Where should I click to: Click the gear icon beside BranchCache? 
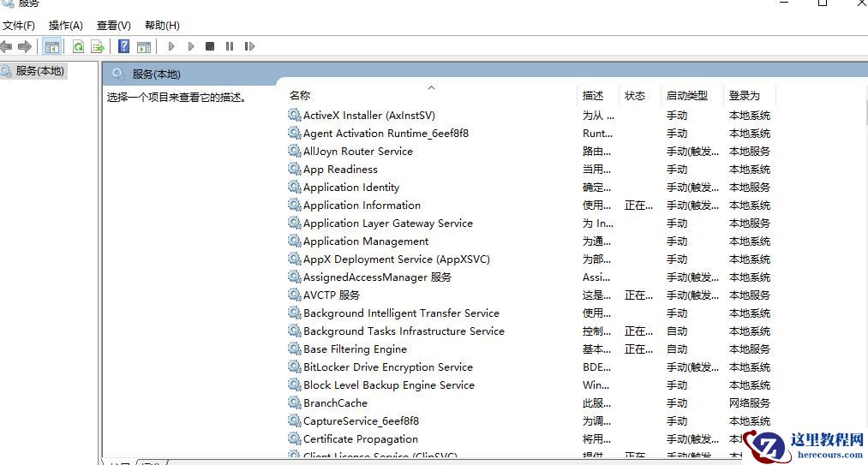click(x=295, y=403)
